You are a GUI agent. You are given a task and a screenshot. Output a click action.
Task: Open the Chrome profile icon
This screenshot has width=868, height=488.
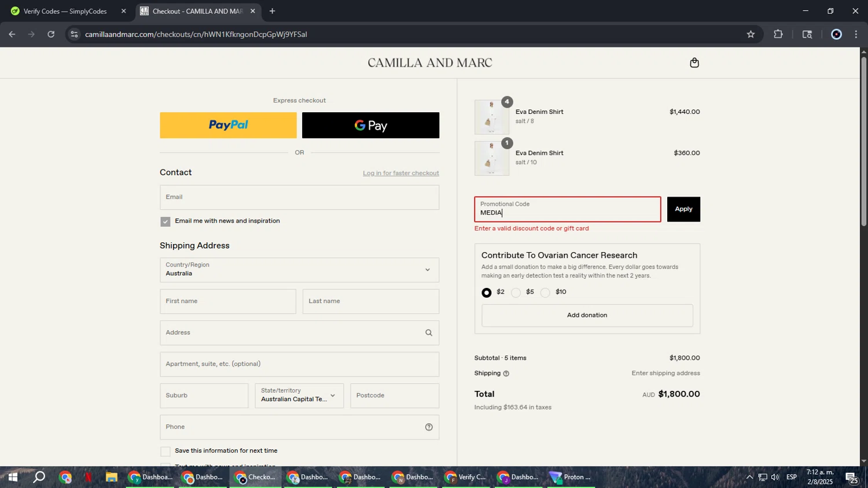pyautogui.click(x=836, y=34)
